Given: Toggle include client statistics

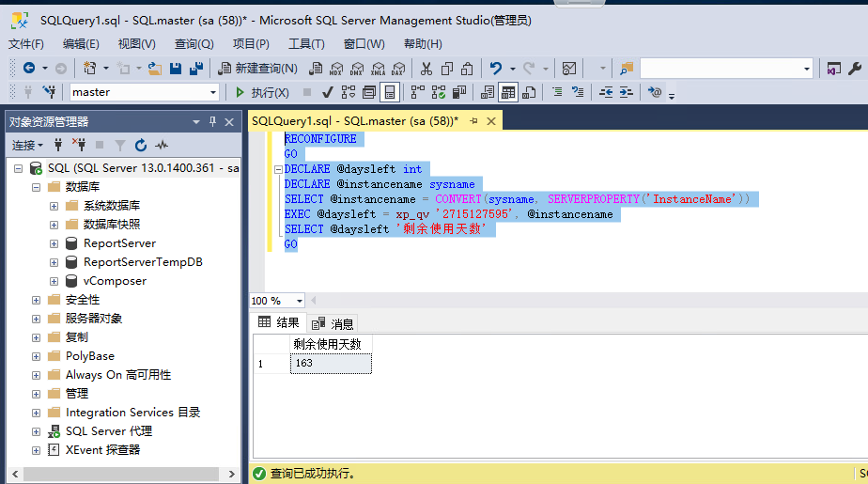Looking at the screenshot, I should [459, 92].
